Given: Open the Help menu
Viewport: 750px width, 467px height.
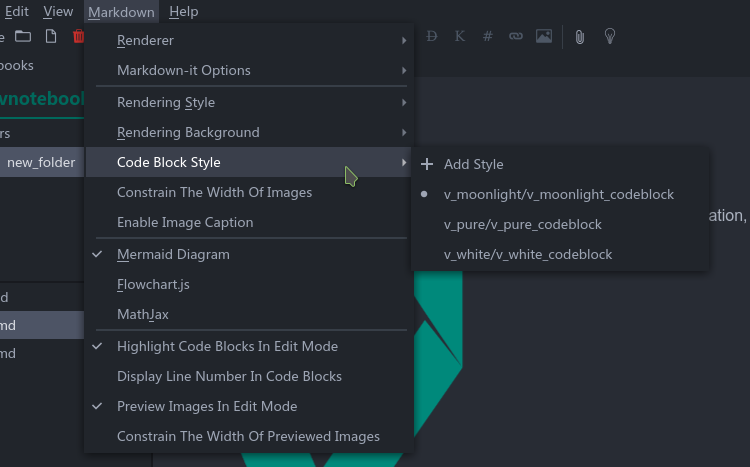Looking at the screenshot, I should tap(184, 11).
